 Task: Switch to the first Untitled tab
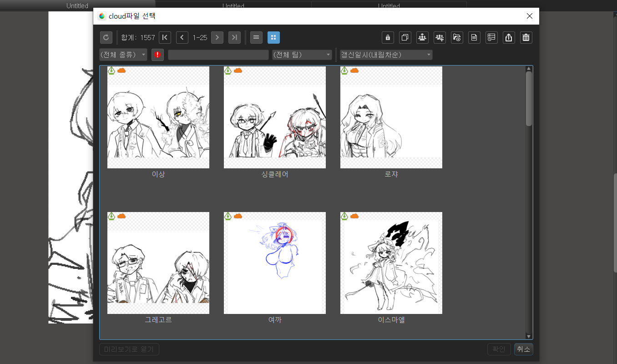[x=77, y=5]
